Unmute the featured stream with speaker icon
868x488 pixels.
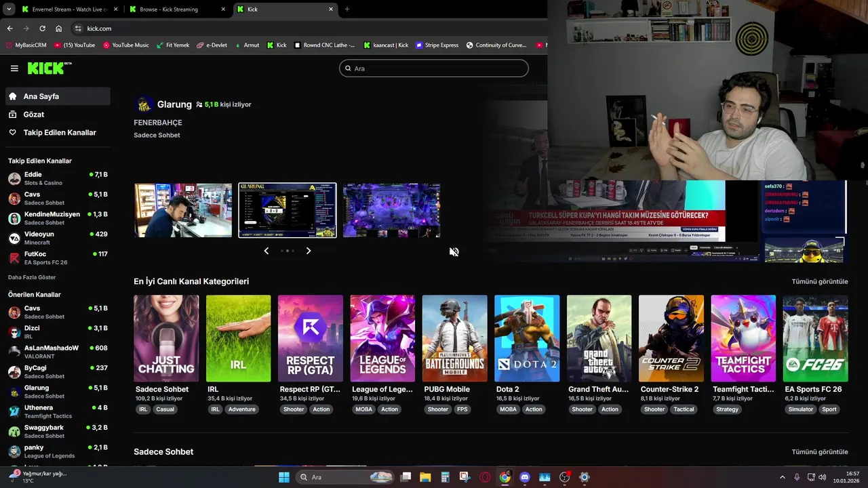(x=454, y=251)
